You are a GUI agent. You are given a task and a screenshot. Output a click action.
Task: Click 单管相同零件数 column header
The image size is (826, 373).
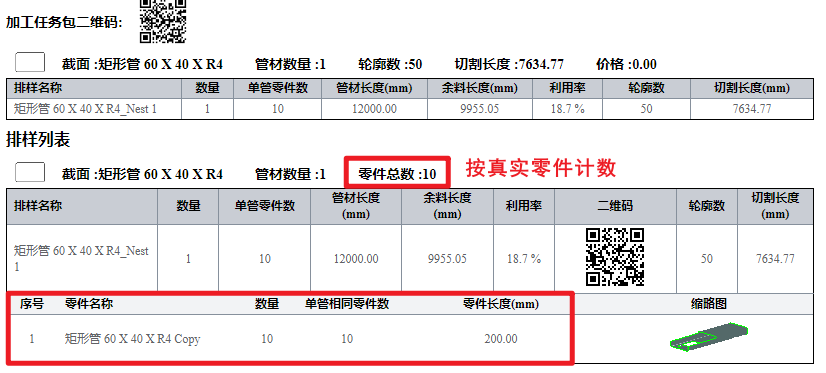347,304
